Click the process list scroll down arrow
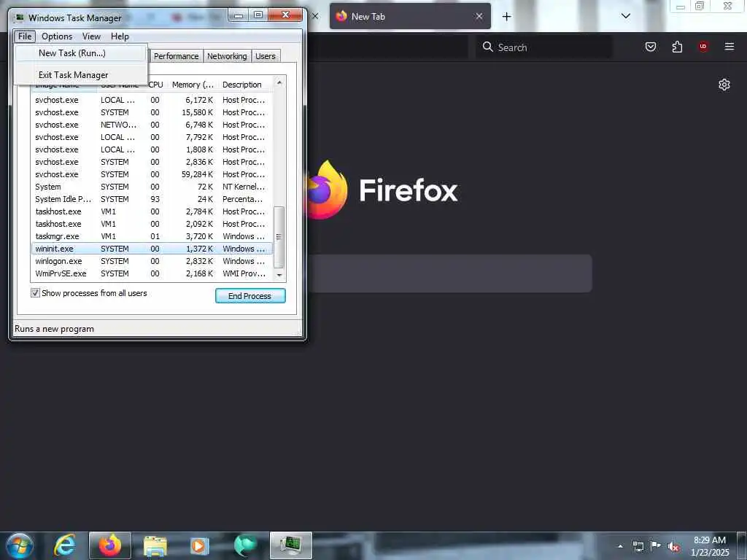Image resolution: width=747 pixels, height=560 pixels. pos(279,275)
